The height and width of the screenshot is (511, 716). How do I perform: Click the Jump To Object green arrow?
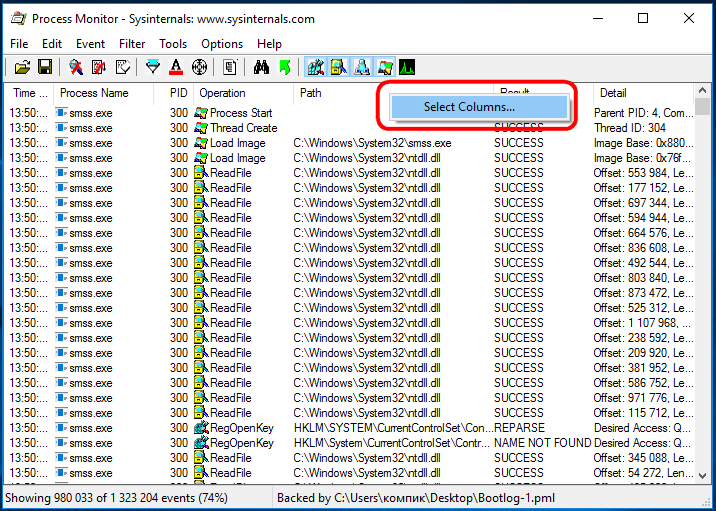pyautogui.click(x=284, y=68)
